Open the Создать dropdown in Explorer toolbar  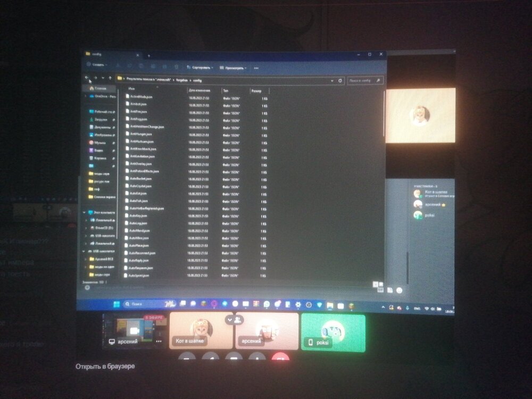[97, 64]
